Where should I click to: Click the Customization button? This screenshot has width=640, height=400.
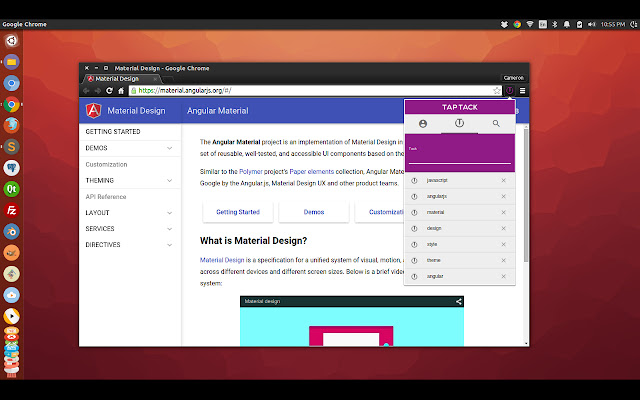[380, 212]
